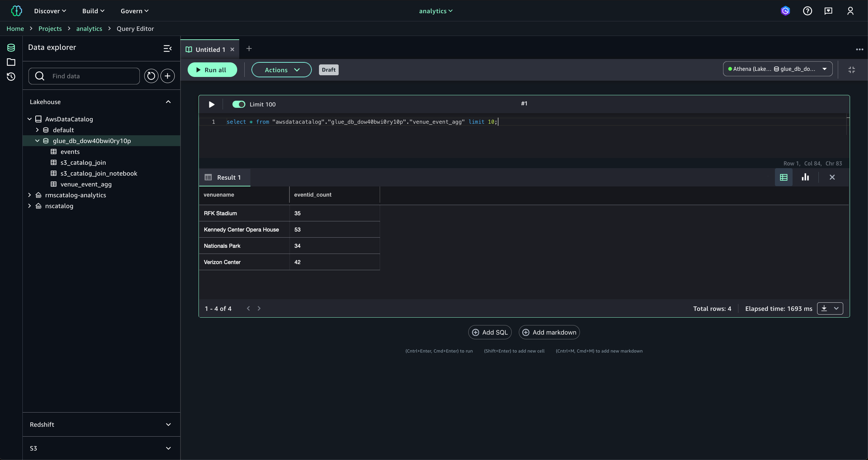Collapse the Data explorer panel
Viewport: 868px width, 460px height.
pyautogui.click(x=168, y=48)
